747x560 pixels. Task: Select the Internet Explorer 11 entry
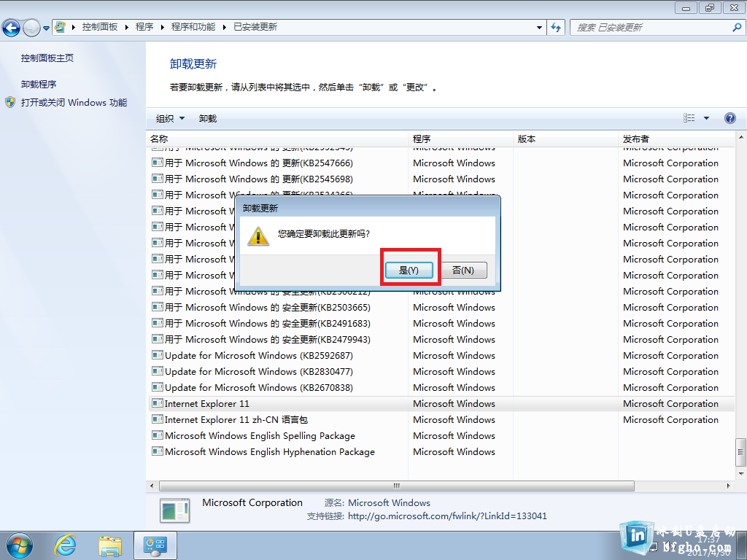441,403
